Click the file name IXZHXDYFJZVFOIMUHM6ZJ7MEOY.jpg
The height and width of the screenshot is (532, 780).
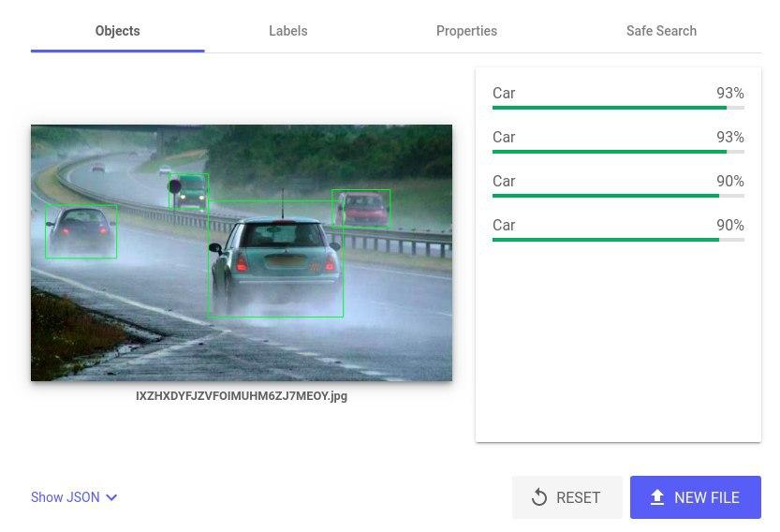point(242,396)
